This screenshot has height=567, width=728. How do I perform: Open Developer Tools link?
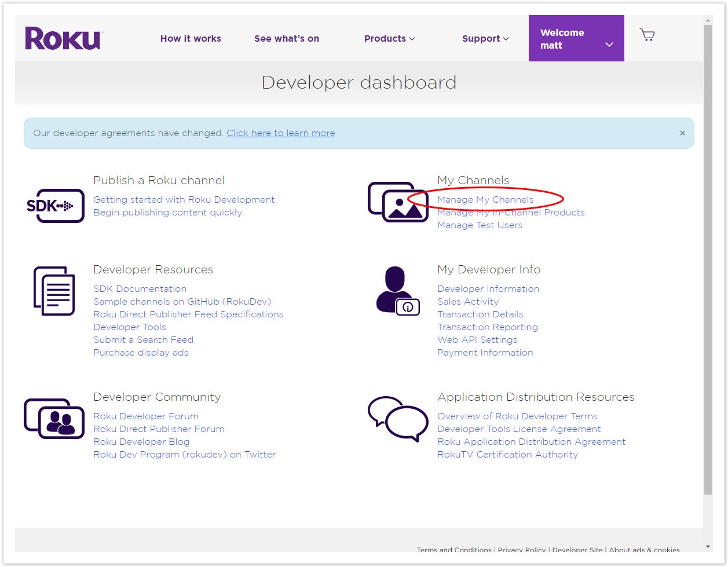(130, 327)
